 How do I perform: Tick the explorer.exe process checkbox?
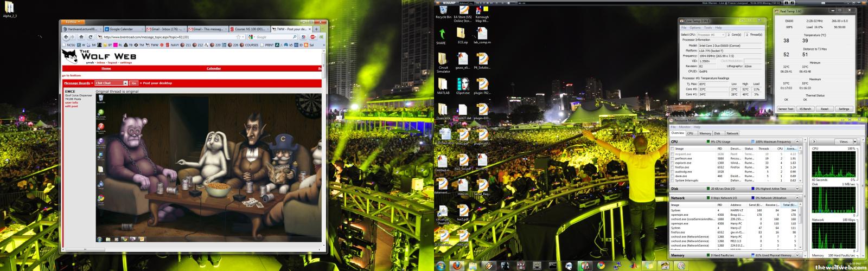click(673, 163)
